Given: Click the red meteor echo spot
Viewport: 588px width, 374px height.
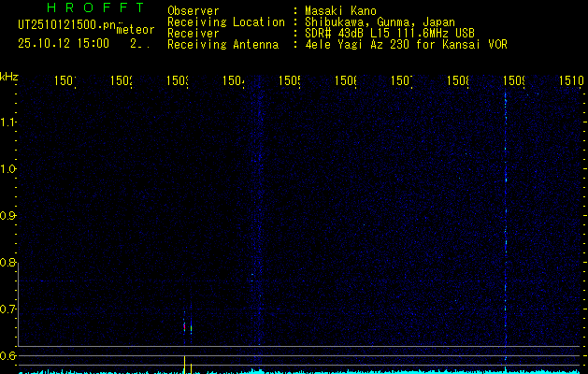Looking at the screenshot, I should tap(184, 327).
